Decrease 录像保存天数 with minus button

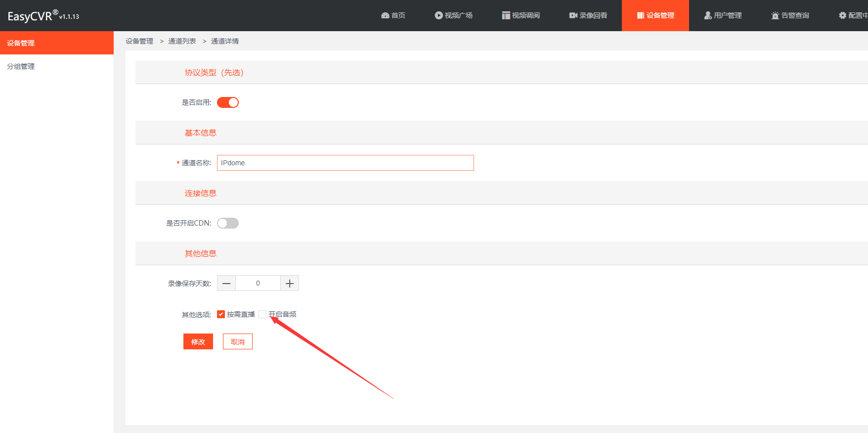click(x=226, y=283)
